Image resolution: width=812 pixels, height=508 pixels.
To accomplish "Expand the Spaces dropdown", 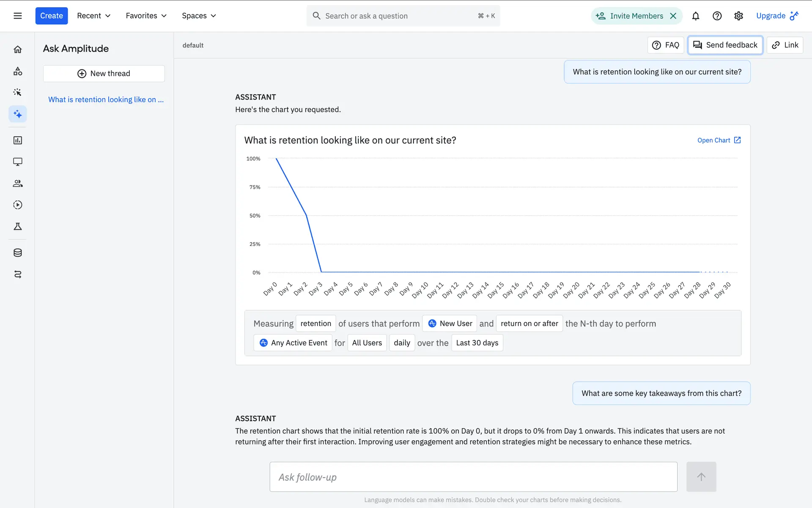I will 199,16.
